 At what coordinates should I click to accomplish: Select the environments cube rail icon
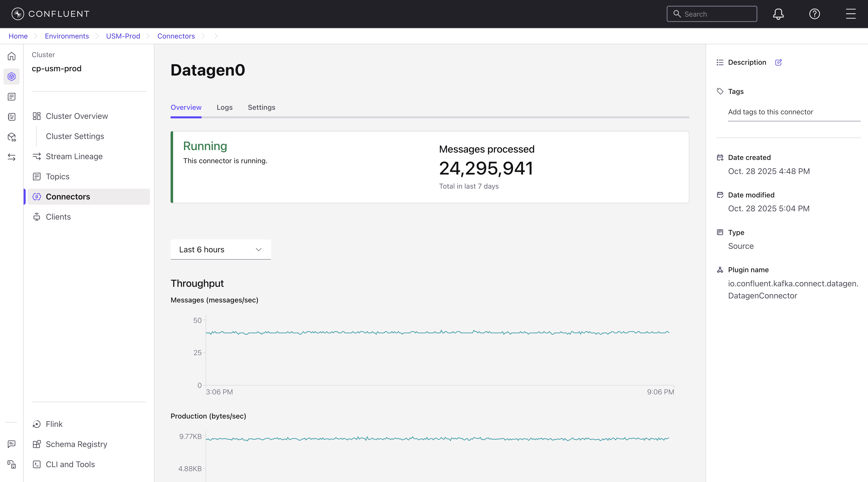tap(12, 77)
